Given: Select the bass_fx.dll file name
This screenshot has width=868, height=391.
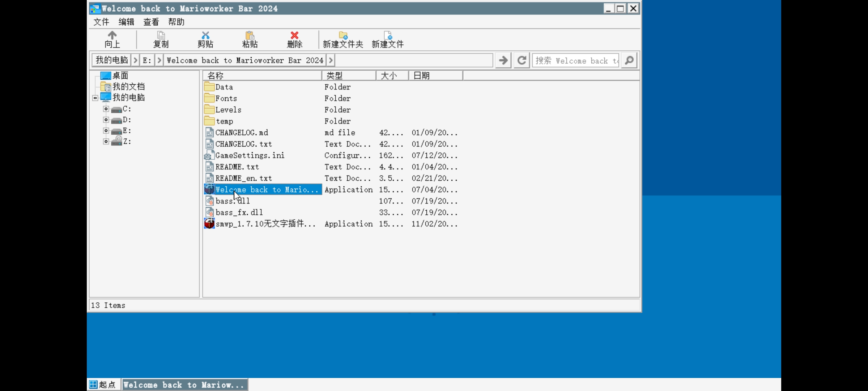Looking at the screenshot, I should (x=239, y=212).
